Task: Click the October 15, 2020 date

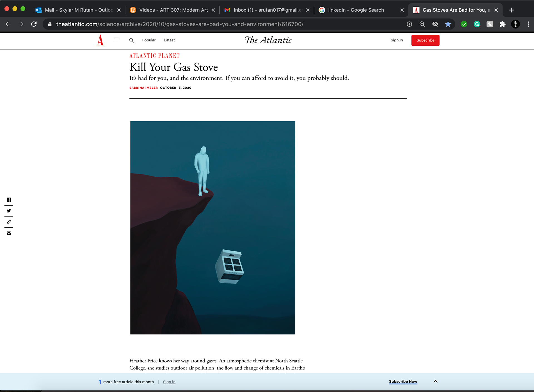Action: pos(176,88)
